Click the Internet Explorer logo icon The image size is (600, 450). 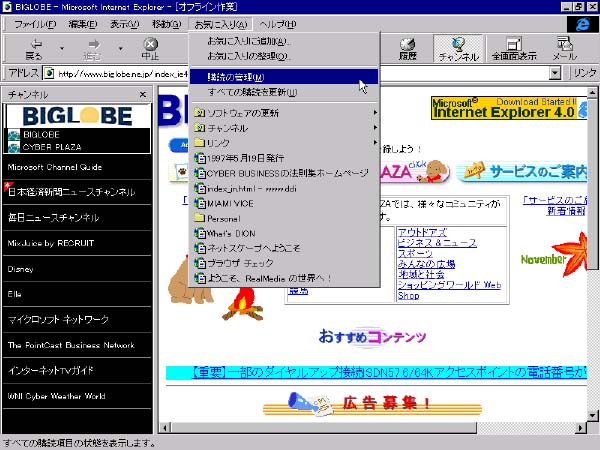pos(582,24)
